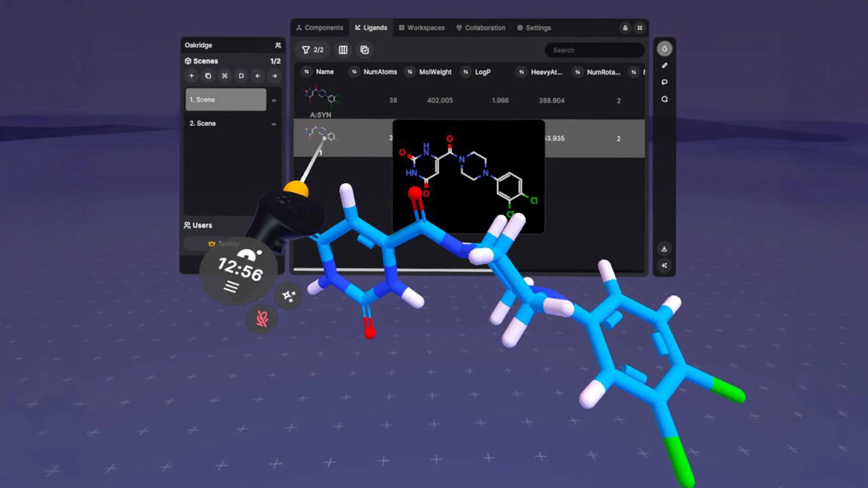Add a new scene with plus icon
The height and width of the screenshot is (488, 868).
(x=191, y=76)
